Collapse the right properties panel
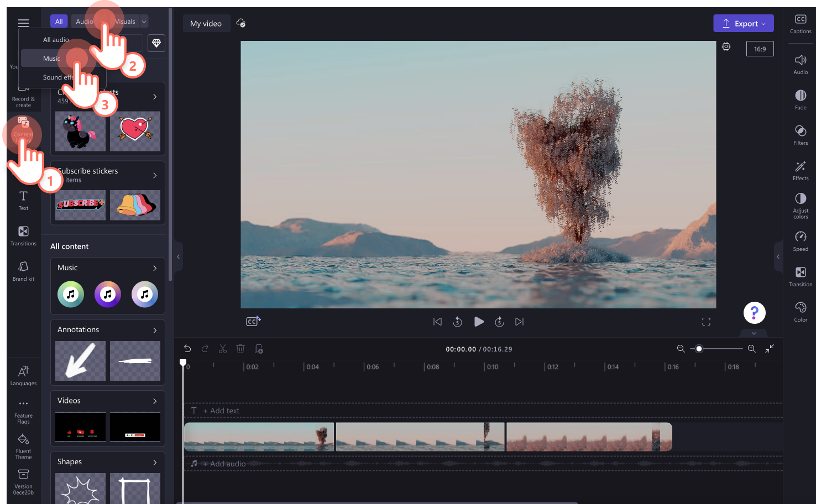 (778, 256)
